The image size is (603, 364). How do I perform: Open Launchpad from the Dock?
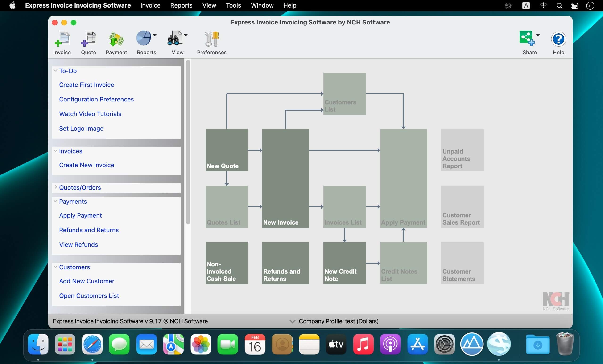[65, 344]
